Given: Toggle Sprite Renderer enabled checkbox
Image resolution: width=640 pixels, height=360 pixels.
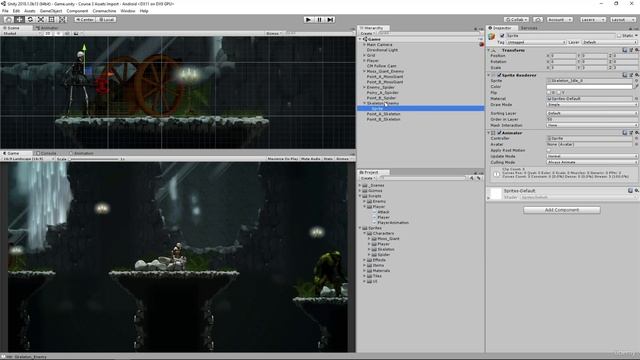Looking at the screenshot, I should (499, 75).
